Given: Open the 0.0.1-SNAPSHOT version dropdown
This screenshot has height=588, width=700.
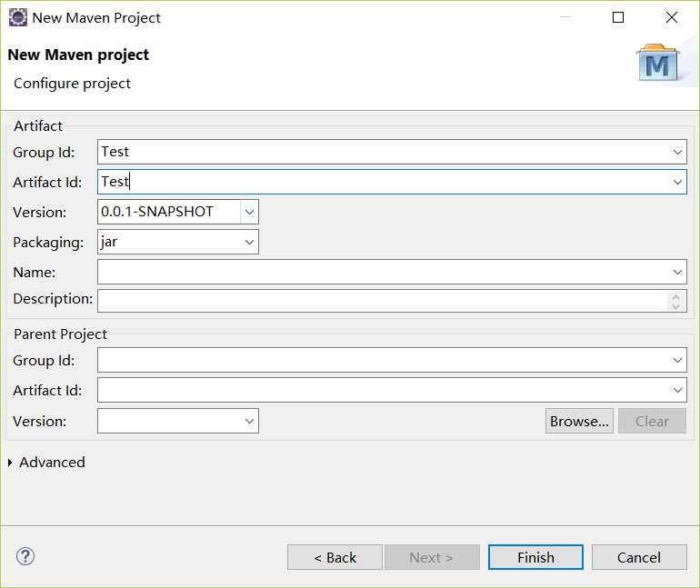Looking at the screenshot, I should (249, 212).
